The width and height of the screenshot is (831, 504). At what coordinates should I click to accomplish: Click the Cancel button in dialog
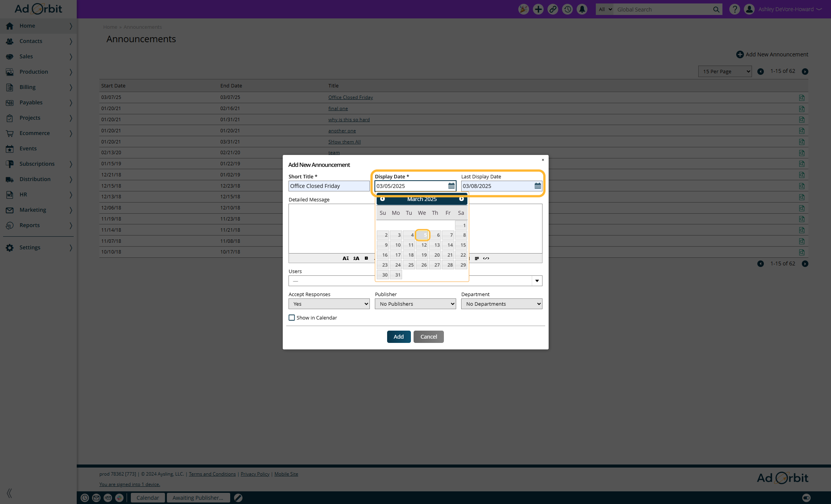pyautogui.click(x=429, y=337)
